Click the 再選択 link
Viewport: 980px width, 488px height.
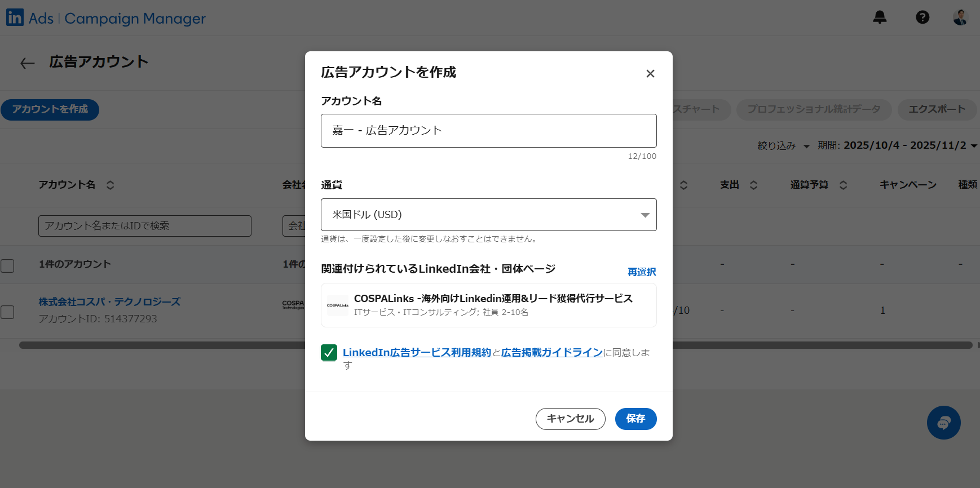point(642,272)
